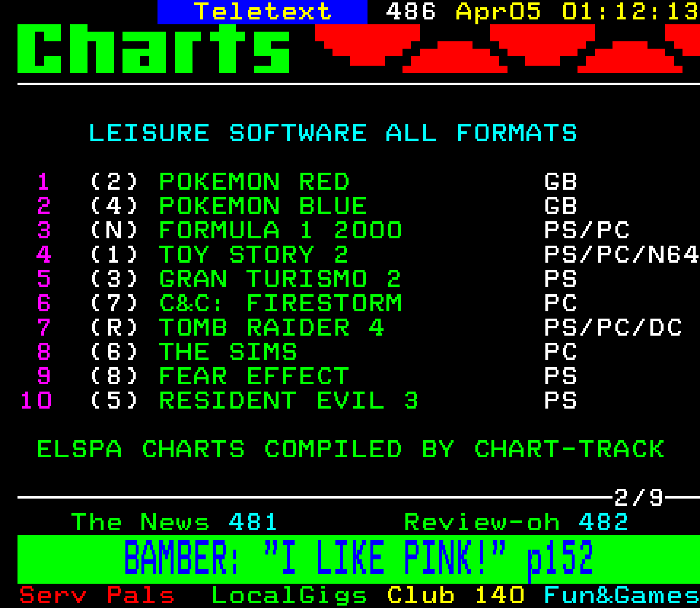The image size is (700, 608).
Task: Click PS/PC/N64 format for Toy Story 2
Action: tap(622, 255)
